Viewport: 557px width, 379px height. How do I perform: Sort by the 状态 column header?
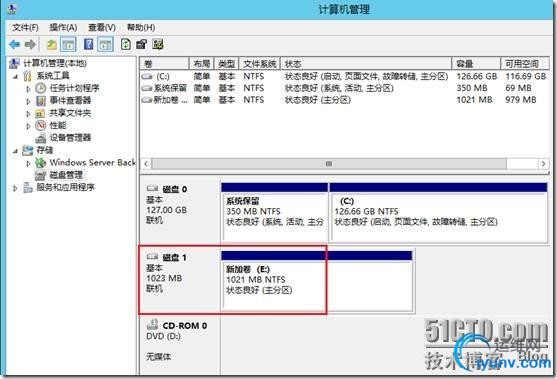point(366,64)
